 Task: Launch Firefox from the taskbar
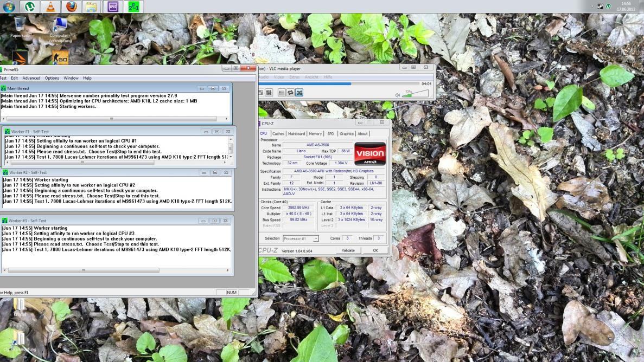71,7
